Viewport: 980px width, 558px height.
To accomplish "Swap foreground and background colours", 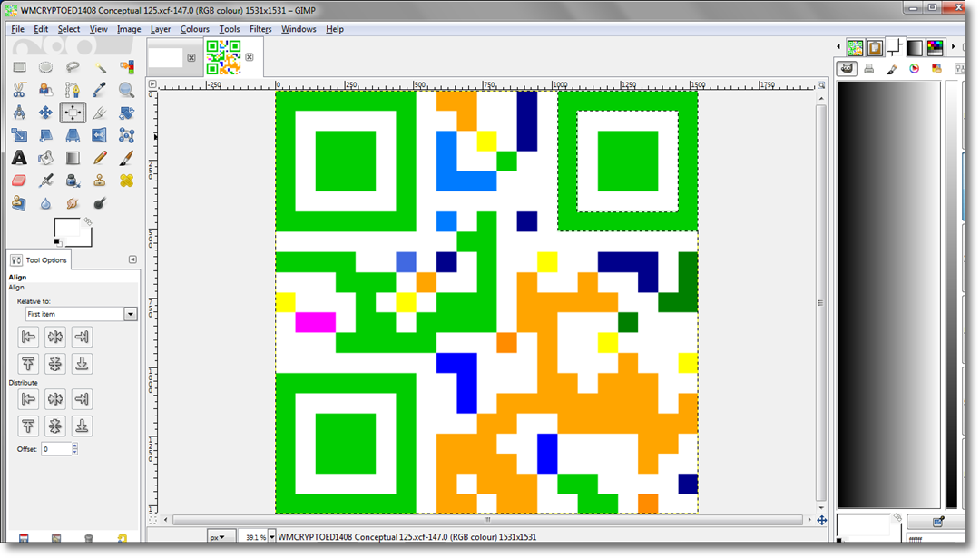I will pyautogui.click(x=87, y=221).
